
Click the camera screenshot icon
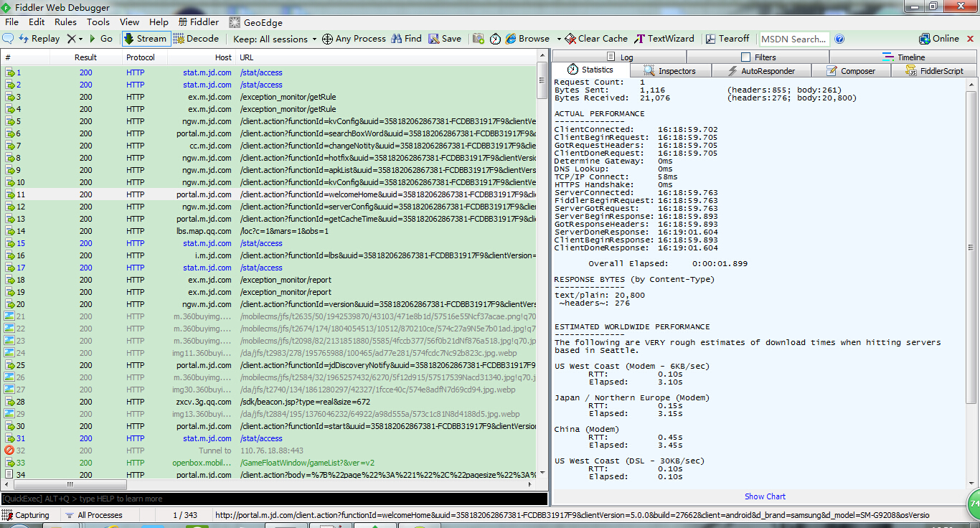coord(479,39)
